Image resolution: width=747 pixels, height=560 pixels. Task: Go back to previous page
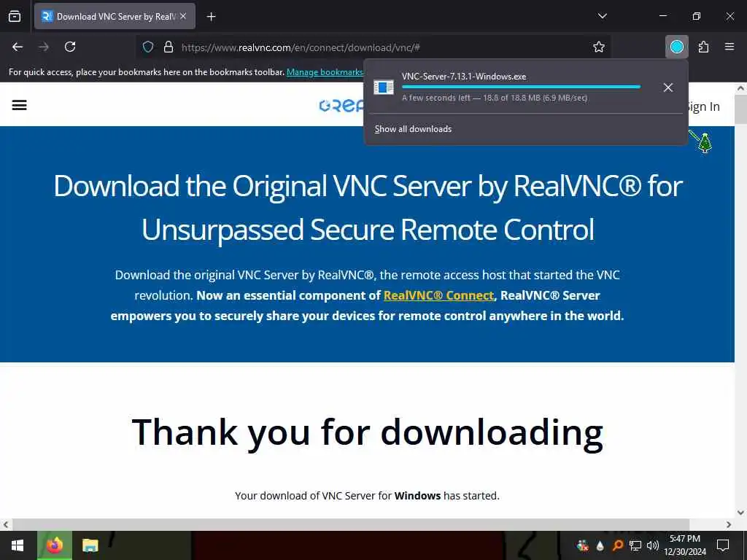[18, 47]
